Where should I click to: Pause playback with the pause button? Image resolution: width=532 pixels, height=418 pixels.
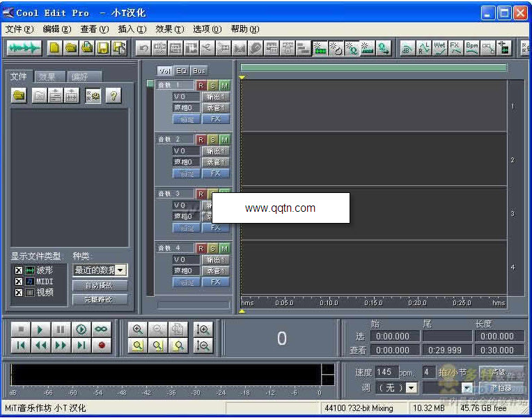[61, 330]
